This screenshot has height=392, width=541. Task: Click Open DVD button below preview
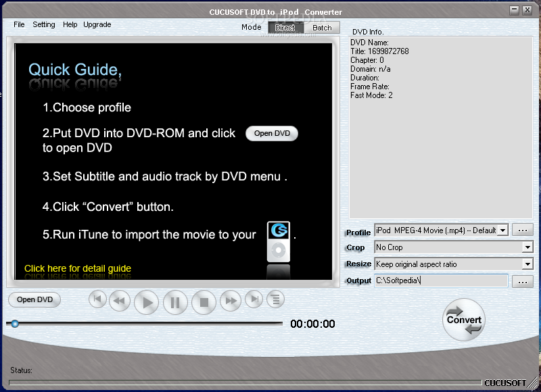[x=34, y=299]
